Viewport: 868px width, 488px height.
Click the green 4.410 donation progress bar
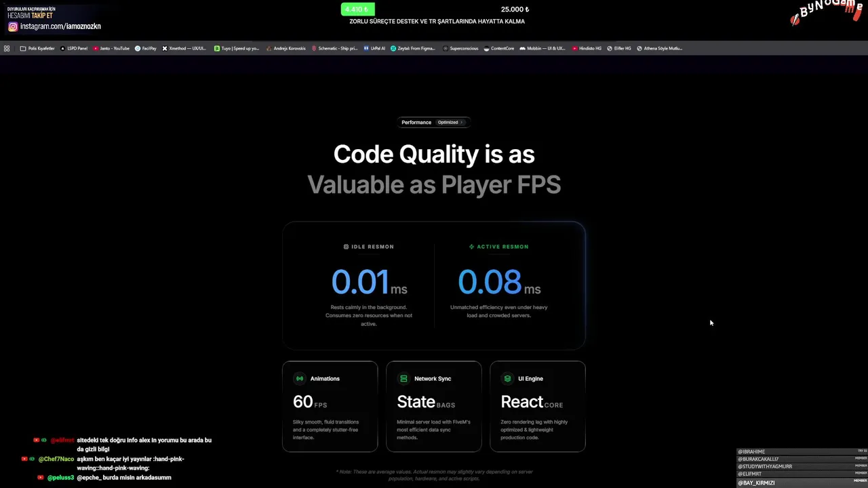pyautogui.click(x=357, y=9)
